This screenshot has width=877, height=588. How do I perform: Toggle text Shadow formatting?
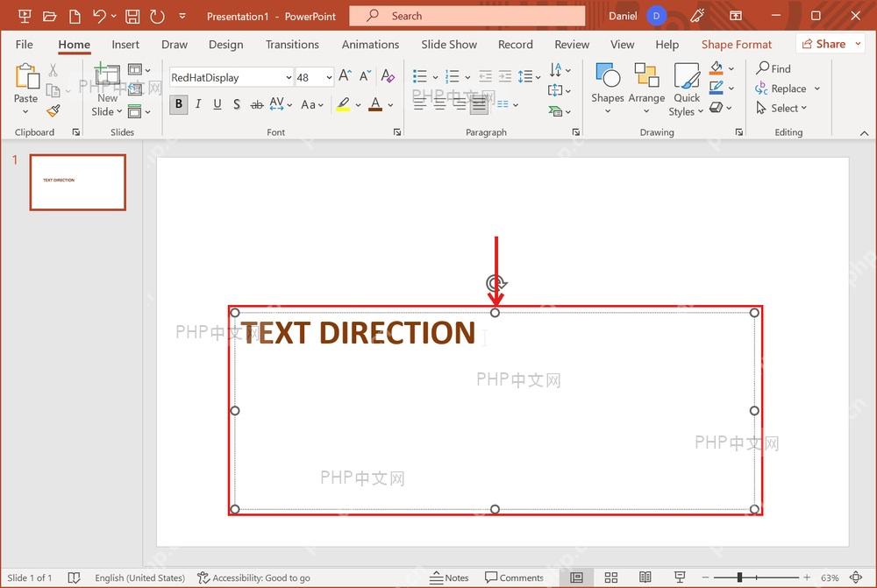(237, 104)
